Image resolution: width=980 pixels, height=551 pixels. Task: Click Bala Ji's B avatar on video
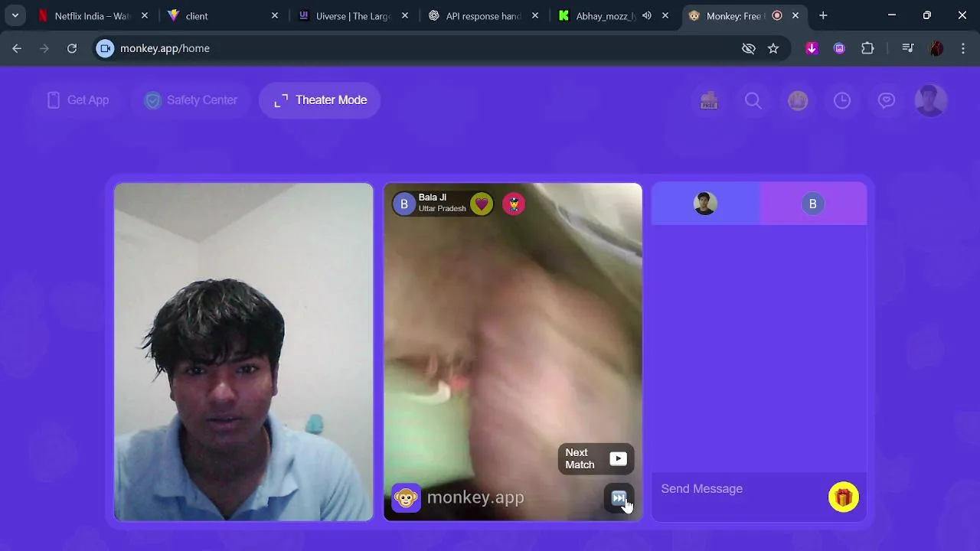tap(404, 204)
